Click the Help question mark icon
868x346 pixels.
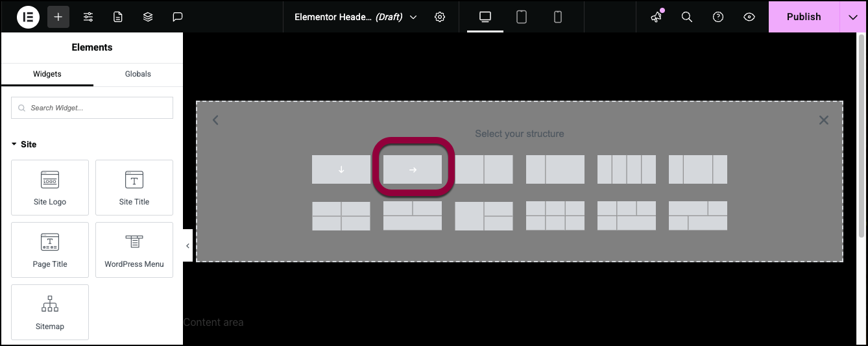coord(718,17)
